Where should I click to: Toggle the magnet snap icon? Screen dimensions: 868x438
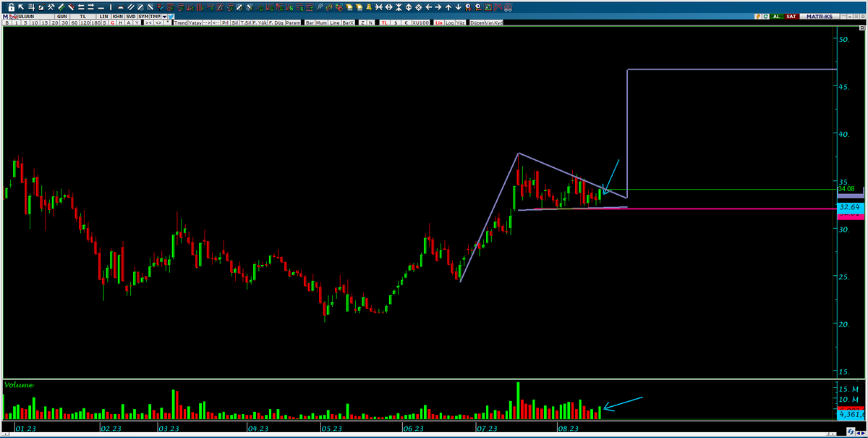click(x=508, y=7)
